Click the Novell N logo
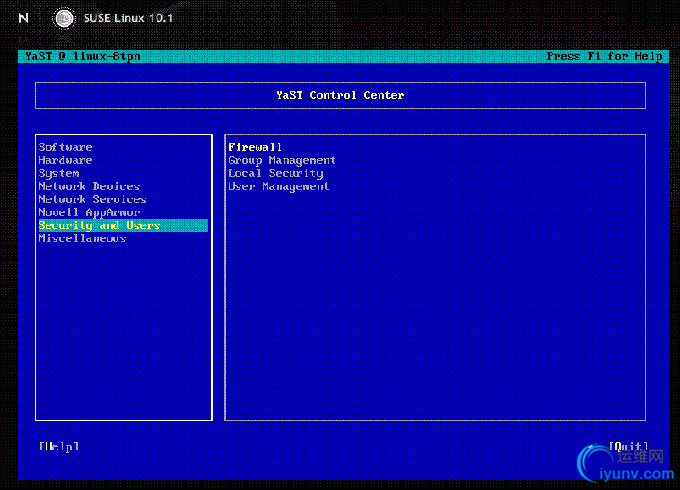 [x=24, y=18]
